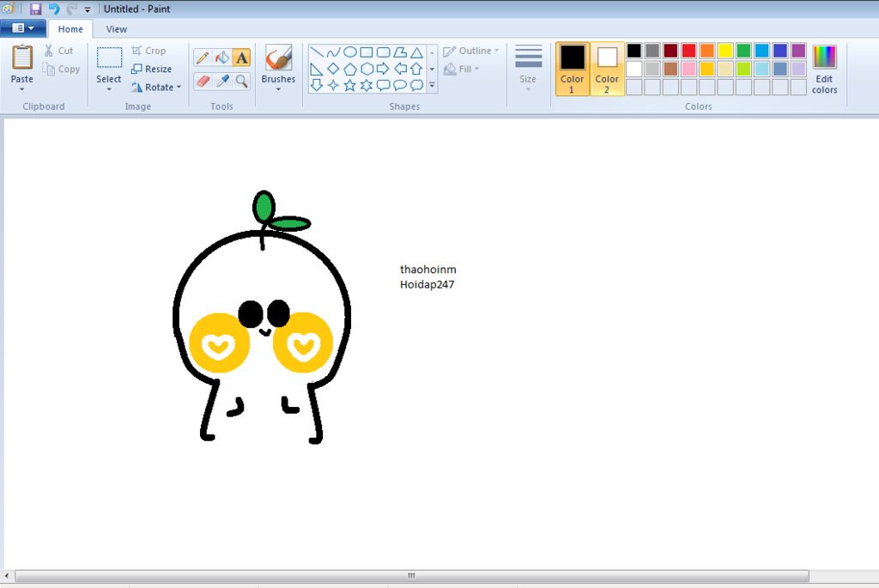879x588 pixels.
Task: Pick the green color swatch
Action: pyautogui.click(x=743, y=51)
